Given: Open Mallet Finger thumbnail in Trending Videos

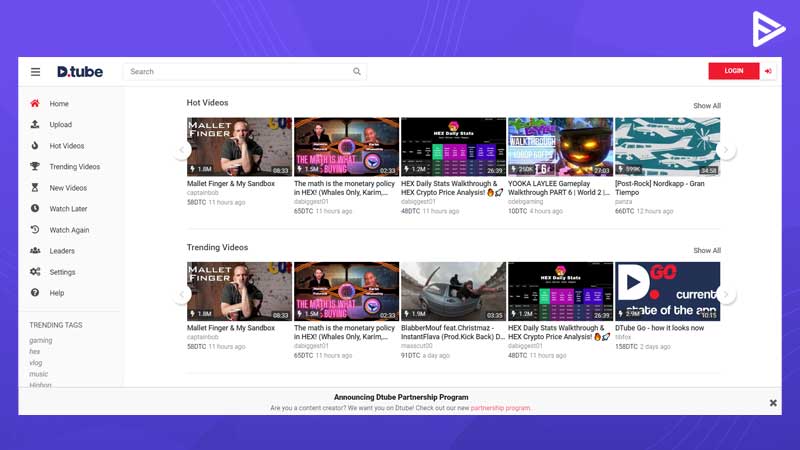Looking at the screenshot, I should point(239,291).
